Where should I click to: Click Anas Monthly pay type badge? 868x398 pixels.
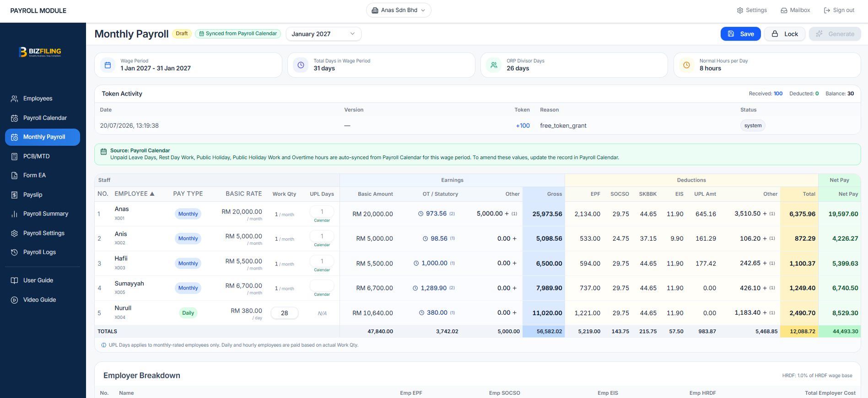188,214
